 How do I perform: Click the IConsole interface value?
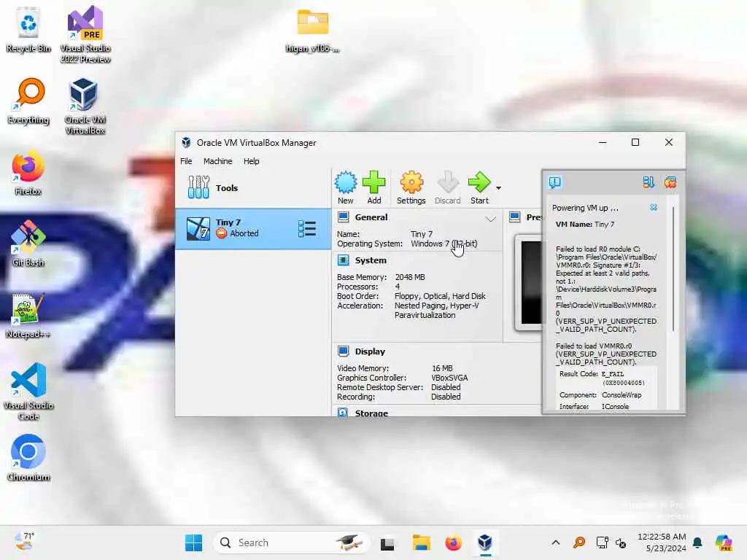click(615, 407)
